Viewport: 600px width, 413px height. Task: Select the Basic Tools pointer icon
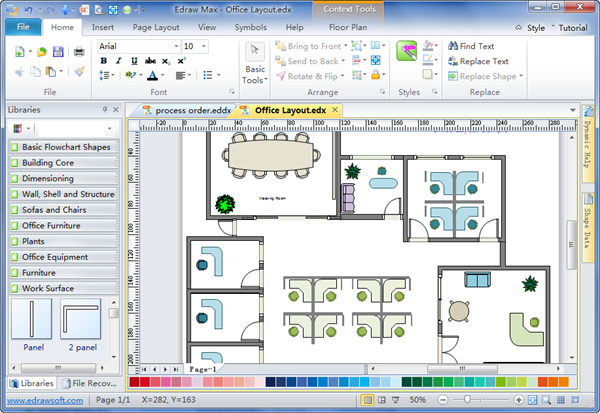click(255, 51)
